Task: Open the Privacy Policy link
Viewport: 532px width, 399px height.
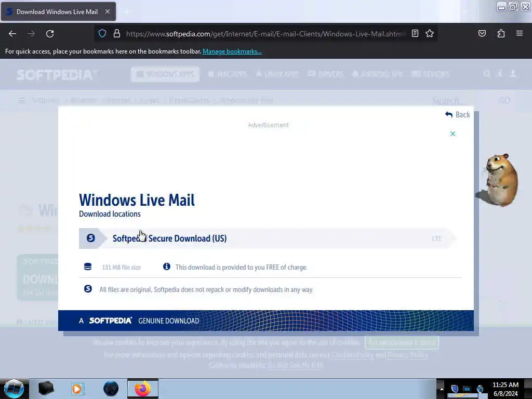Action: [407, 355]
